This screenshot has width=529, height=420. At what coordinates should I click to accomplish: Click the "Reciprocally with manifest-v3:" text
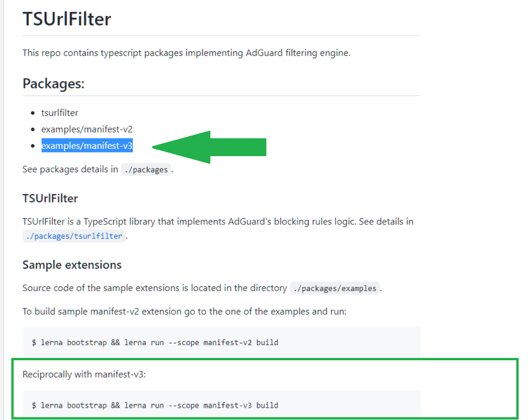(84, 375)
